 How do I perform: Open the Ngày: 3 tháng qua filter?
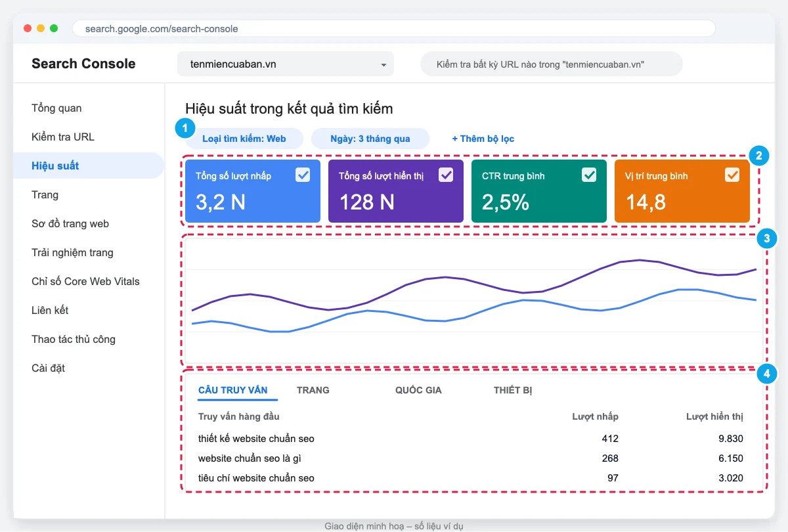(x=370, y=139)
